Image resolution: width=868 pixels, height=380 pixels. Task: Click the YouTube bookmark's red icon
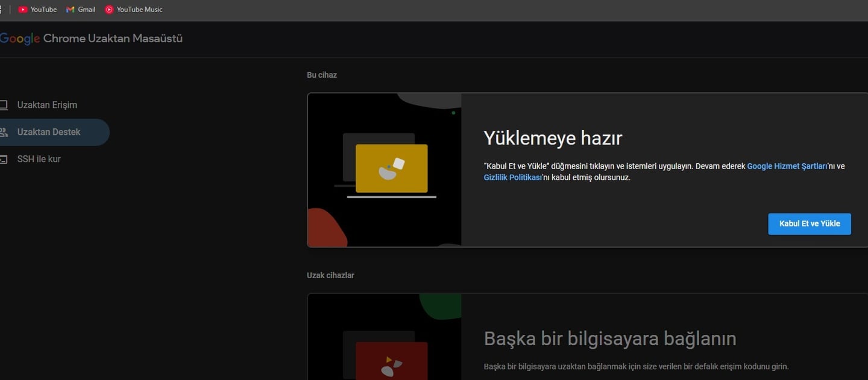pyautogui.click(x=23, y=10)
